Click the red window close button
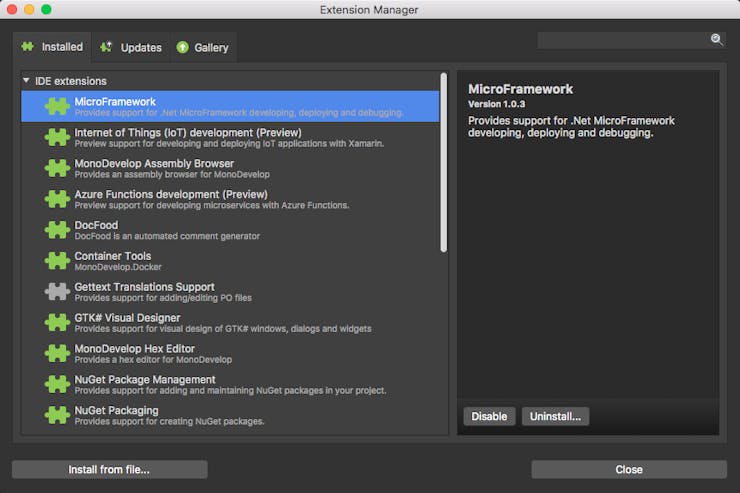Screen dimensions: 740x493 [12, 9]
